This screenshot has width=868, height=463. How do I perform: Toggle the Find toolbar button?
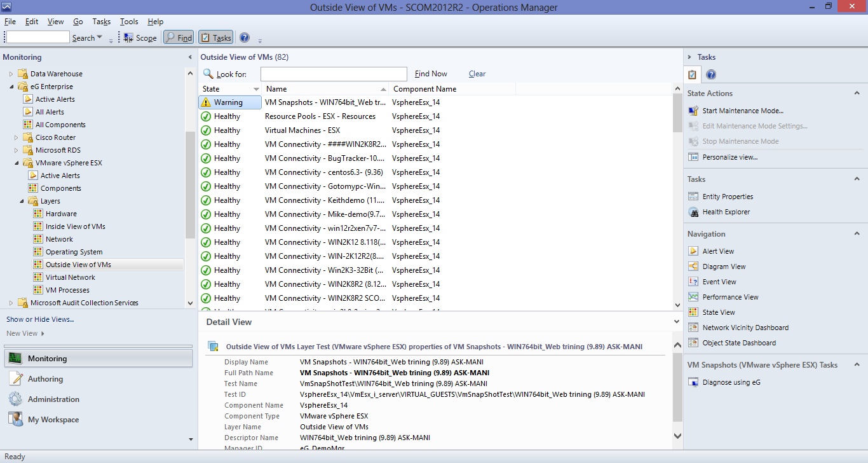[x=179, y=38]
